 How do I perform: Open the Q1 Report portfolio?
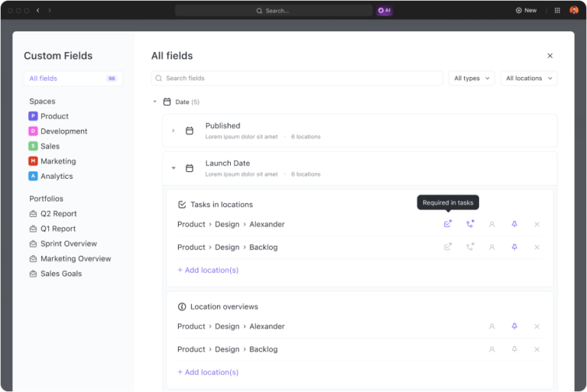[x=53, y=228]
